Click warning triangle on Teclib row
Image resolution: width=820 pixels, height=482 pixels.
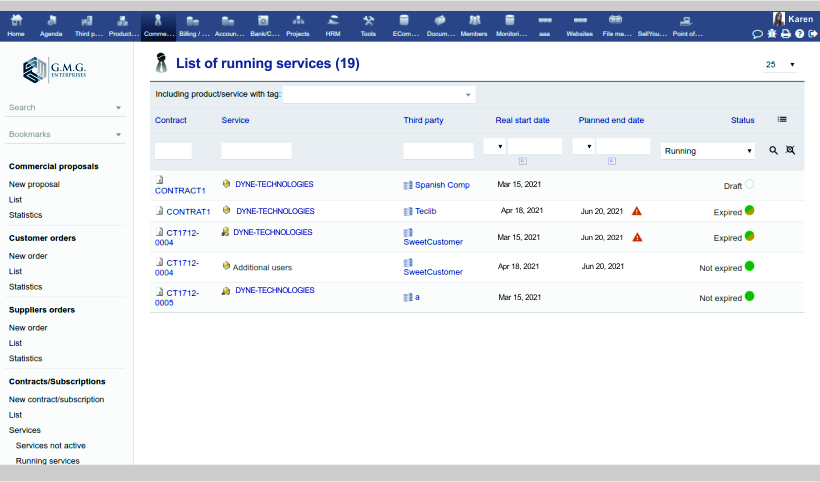[x=637, y=211]
